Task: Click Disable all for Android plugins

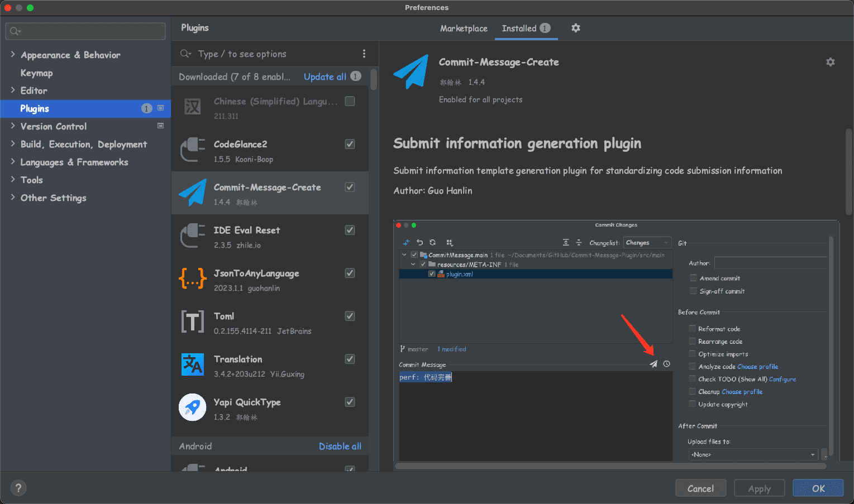Action: point(340,446)
